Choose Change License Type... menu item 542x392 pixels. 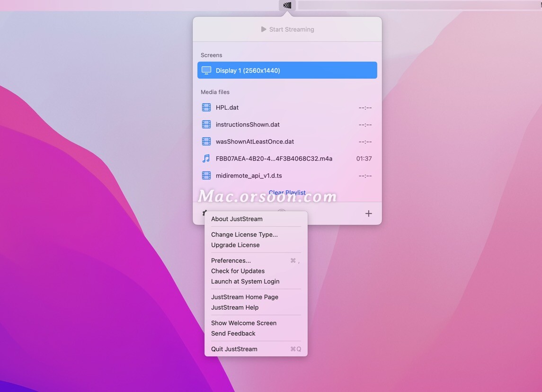[256, 234]
